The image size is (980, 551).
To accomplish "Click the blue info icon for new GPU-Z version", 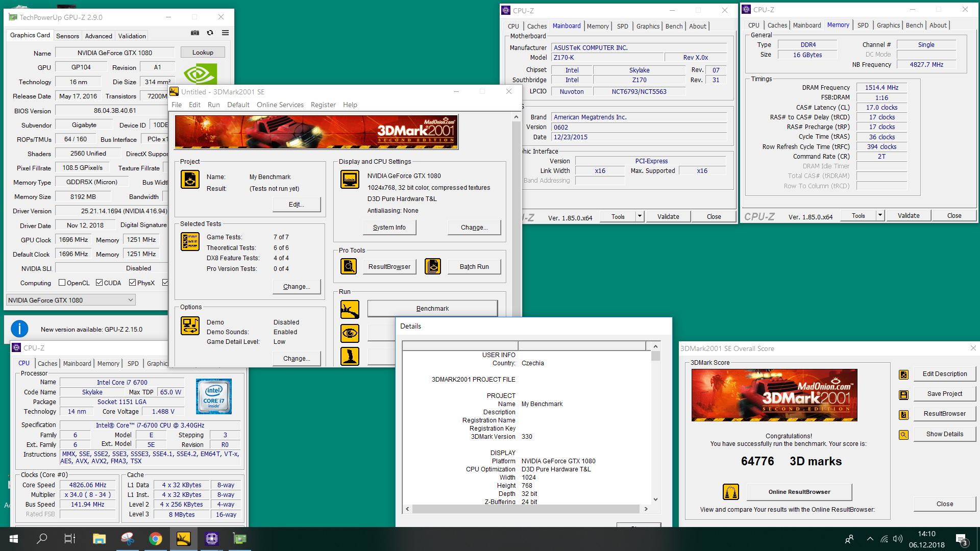I will [19, 329].
